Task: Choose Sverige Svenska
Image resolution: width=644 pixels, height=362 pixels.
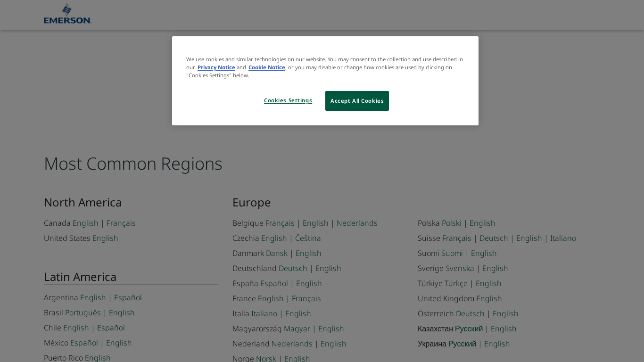Action: 460,268
